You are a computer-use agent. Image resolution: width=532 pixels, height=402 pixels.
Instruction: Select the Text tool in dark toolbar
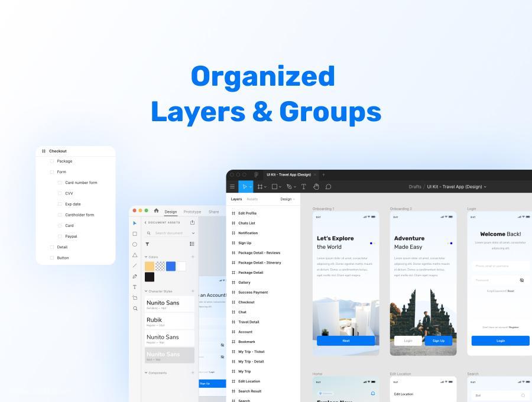(304, 187)
